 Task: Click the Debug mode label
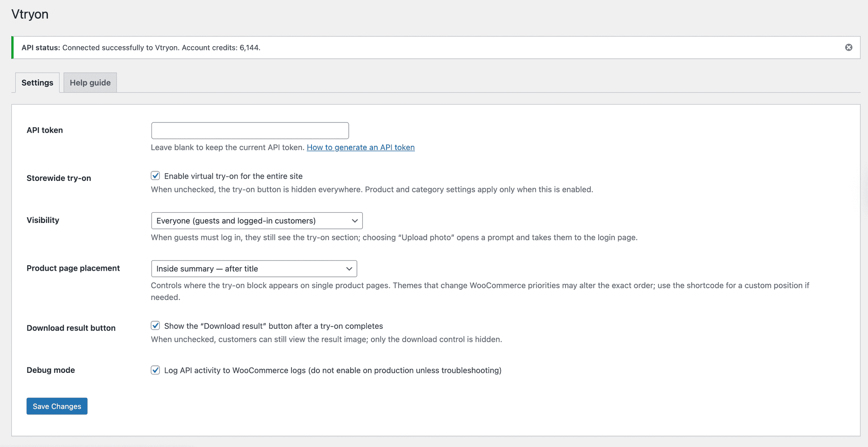click(51, 370)
